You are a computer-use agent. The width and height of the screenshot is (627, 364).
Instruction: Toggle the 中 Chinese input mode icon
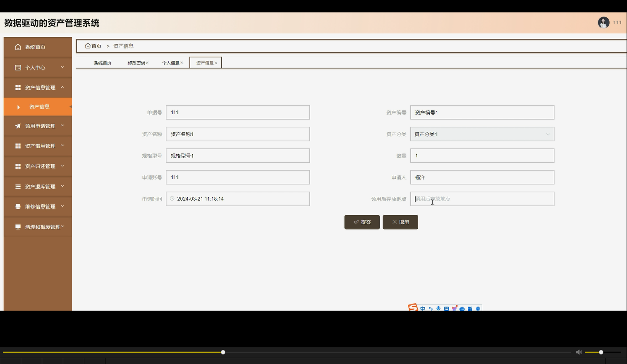(x=423, y=309)
